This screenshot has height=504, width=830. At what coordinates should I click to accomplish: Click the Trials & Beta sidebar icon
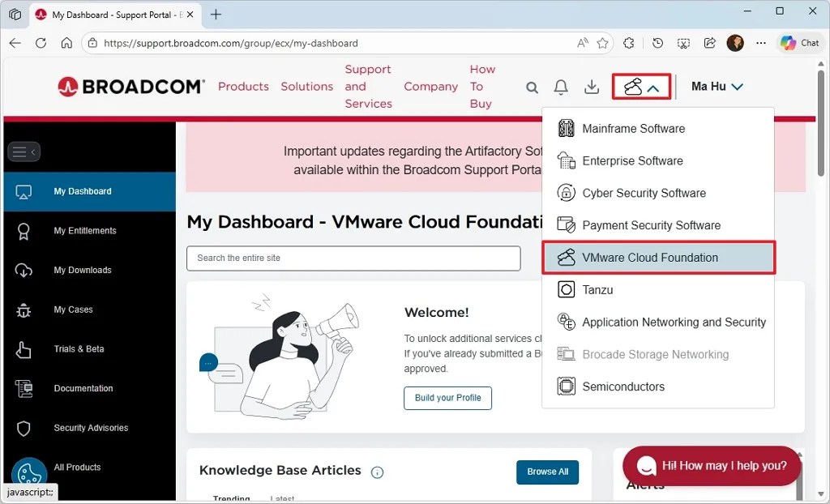[x=24, y=348]
